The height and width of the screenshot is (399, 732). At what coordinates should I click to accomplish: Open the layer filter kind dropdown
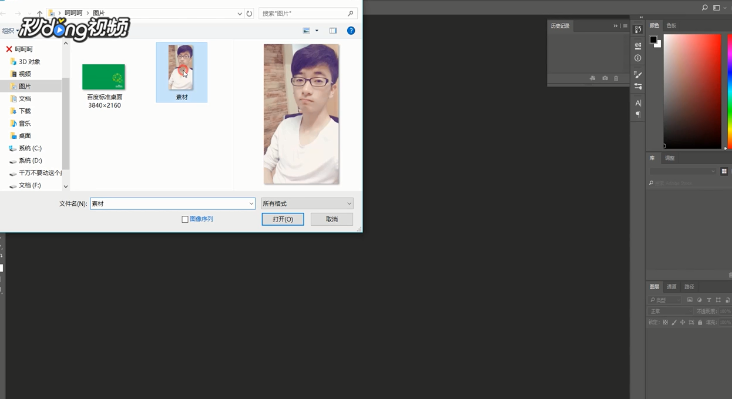pyautogui.click(x=665, y=300)
